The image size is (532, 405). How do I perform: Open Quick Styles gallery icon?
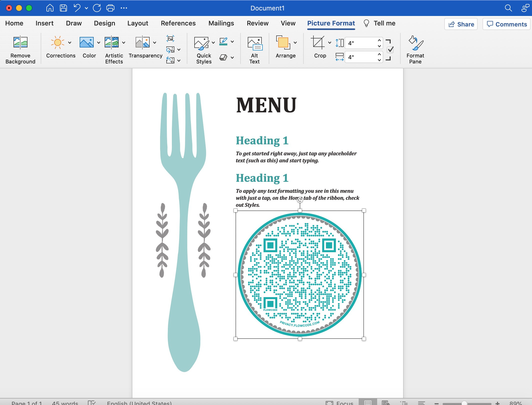[x=201, y=43]
